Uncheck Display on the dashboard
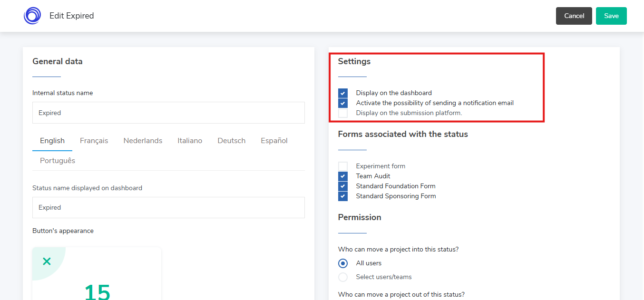Viewport: 644px width, 300px height. pos(343,93)
